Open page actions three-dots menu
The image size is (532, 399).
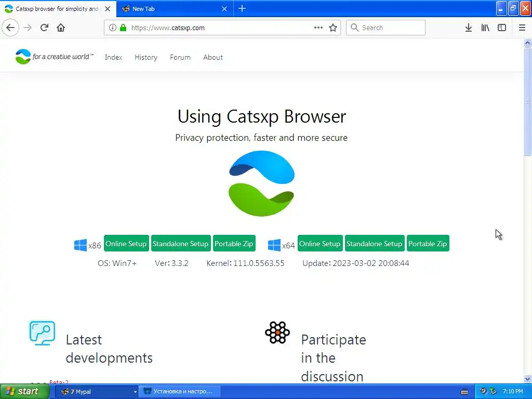pyautogui.click(x=318, y=28)
